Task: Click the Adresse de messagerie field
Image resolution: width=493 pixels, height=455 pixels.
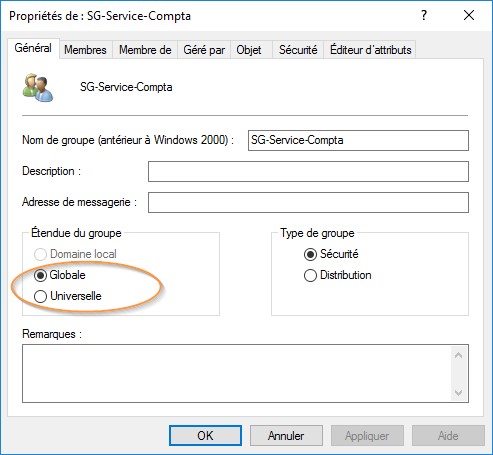Action: (x=308, y=202)
